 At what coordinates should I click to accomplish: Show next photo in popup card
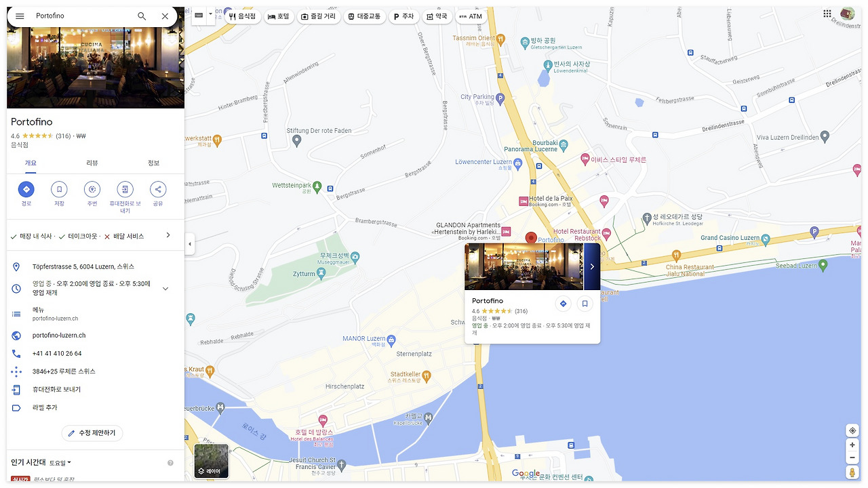(591, 267)
